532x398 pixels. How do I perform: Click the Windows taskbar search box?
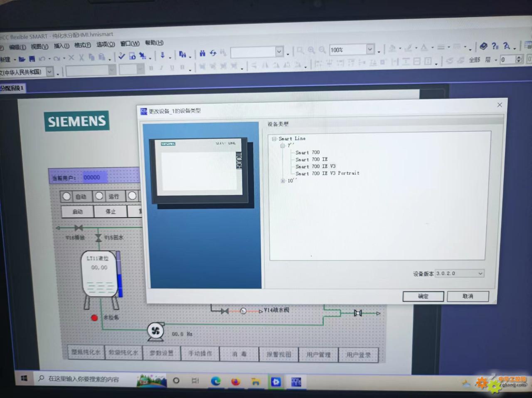coord(83,379)
